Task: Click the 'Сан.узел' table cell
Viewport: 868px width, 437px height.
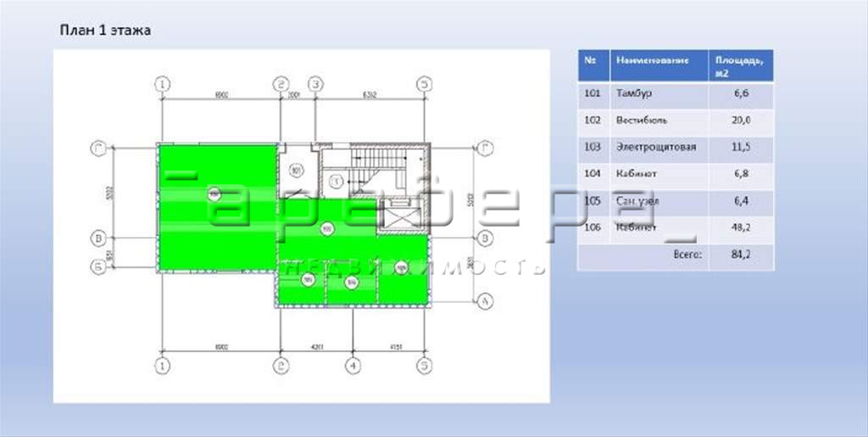Action: click(x=659, y=201)
